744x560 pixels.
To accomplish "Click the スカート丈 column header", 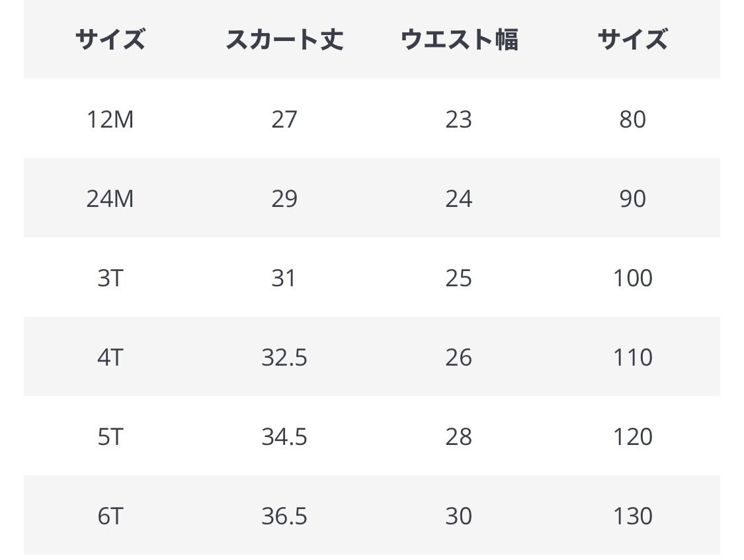I will [x=284, y=40].
